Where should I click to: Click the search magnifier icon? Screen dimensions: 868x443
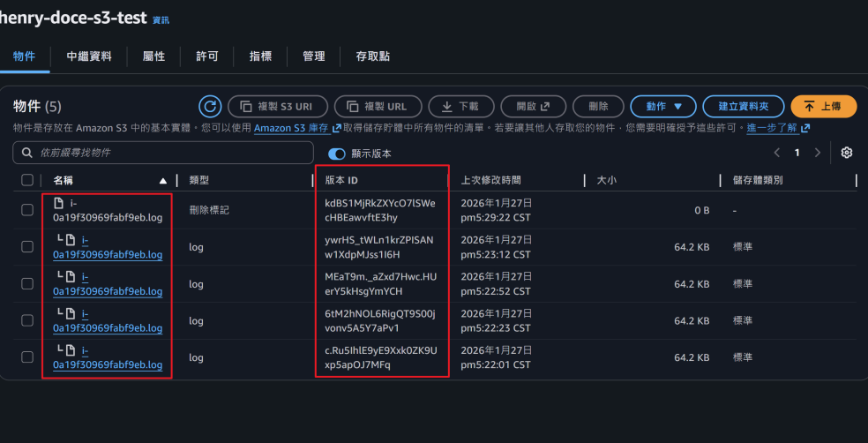click(26, 153)
